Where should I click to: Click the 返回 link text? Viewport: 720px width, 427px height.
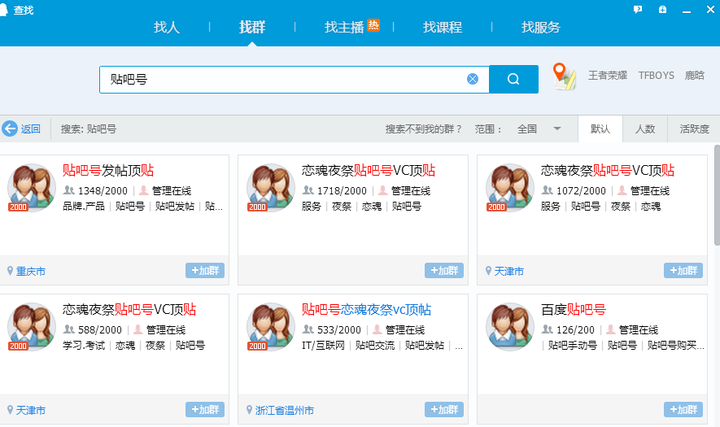point(30,129)
